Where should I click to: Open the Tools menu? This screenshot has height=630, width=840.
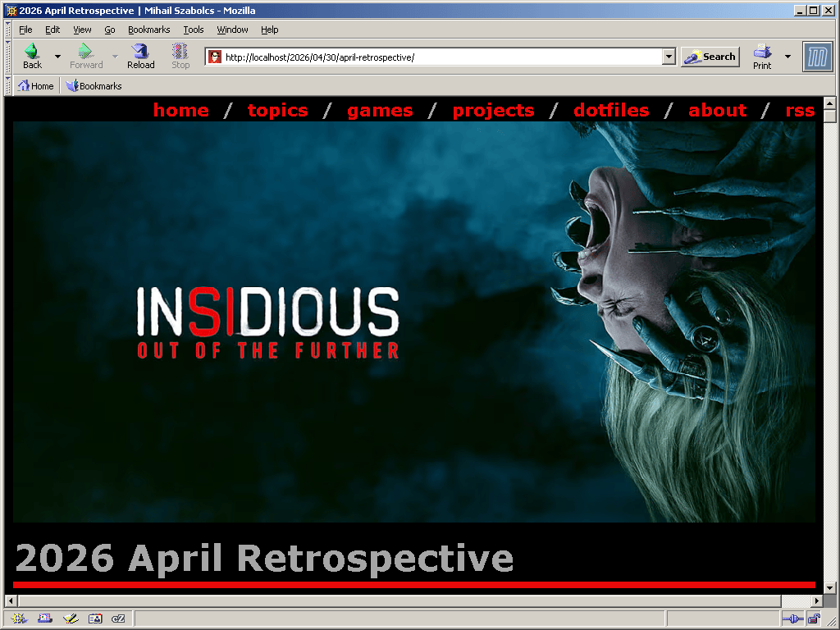click(194, 30)
